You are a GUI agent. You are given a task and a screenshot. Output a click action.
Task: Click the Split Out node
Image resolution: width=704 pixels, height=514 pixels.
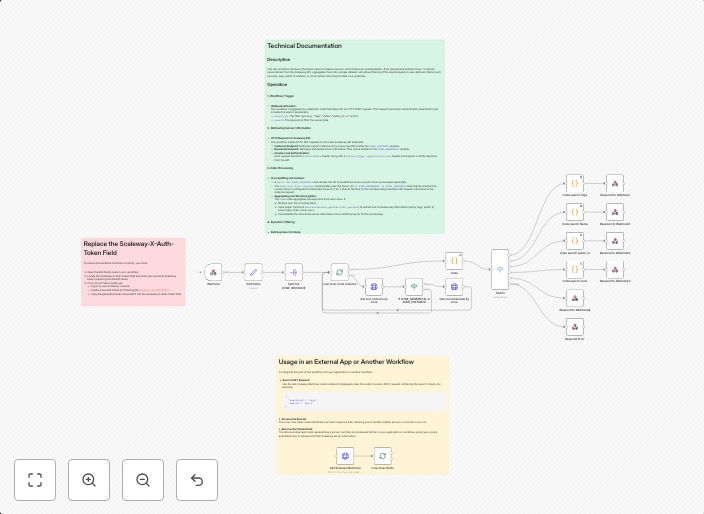point(294,272)
